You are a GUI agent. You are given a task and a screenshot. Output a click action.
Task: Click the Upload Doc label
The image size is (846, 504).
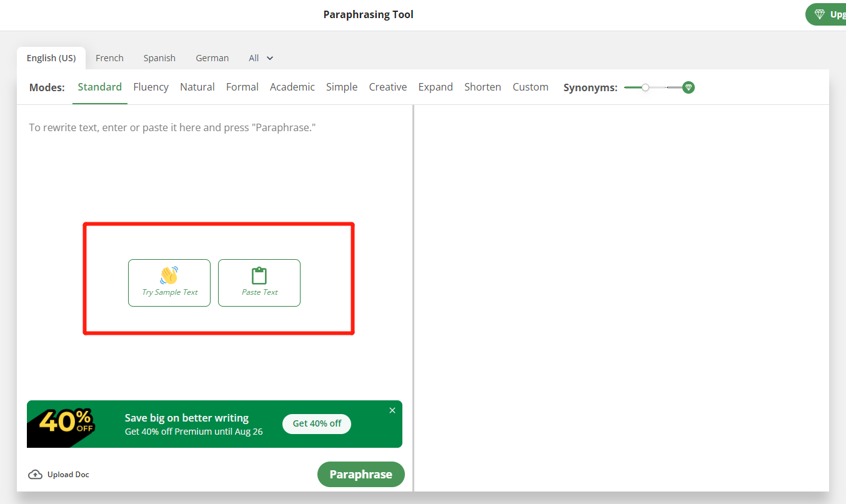(68, 475)
